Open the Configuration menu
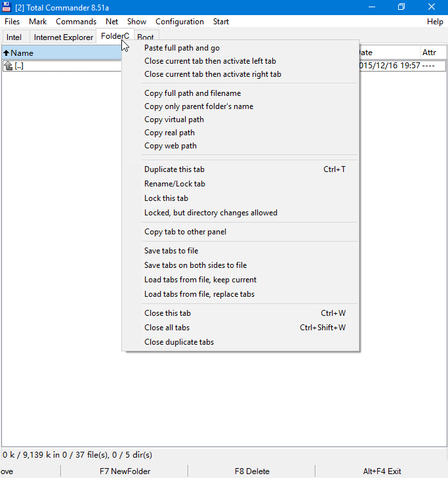This screenshot has height=478, width=448. click(180, 22)
